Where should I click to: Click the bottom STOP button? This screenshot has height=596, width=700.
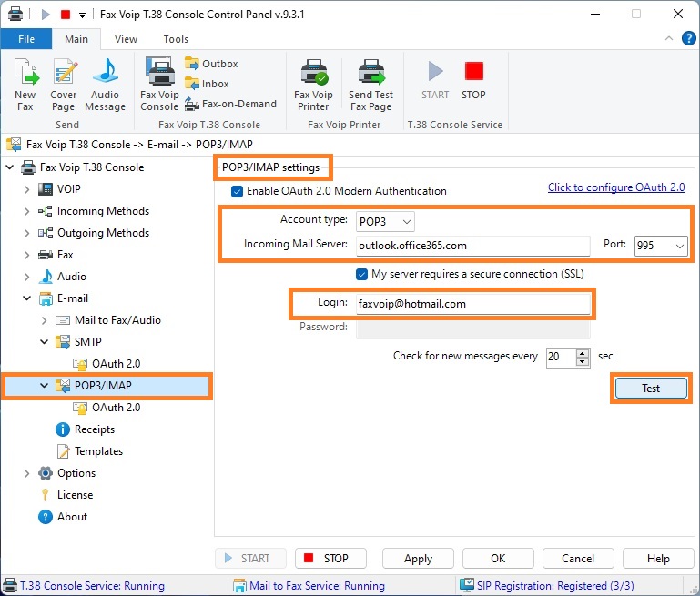click(x=330, y=559)
